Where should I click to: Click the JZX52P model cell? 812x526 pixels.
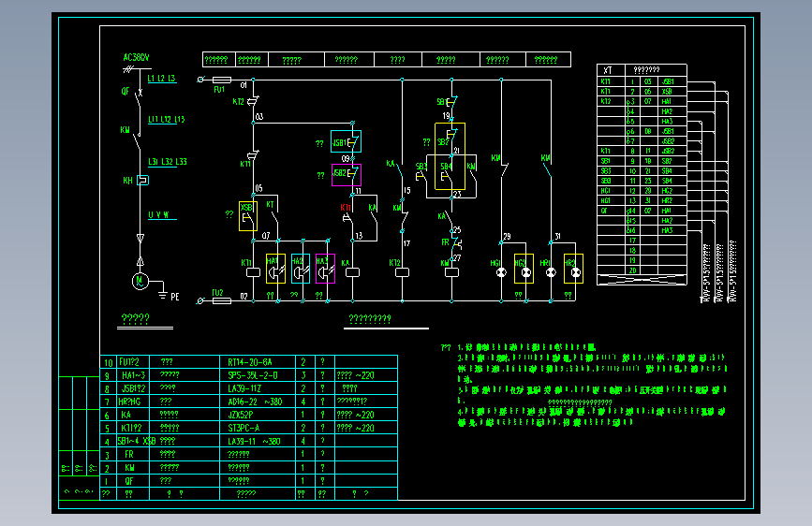(x=258, y=415)
